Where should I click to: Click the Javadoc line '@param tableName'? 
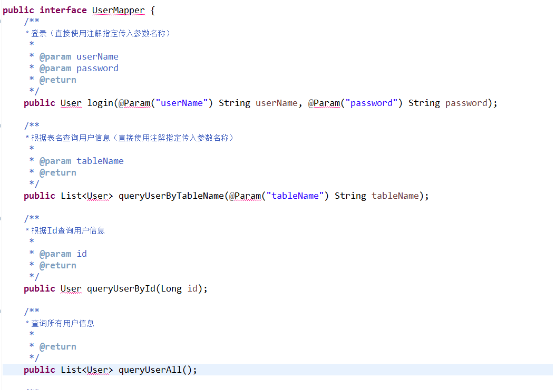tap(81, 161)
